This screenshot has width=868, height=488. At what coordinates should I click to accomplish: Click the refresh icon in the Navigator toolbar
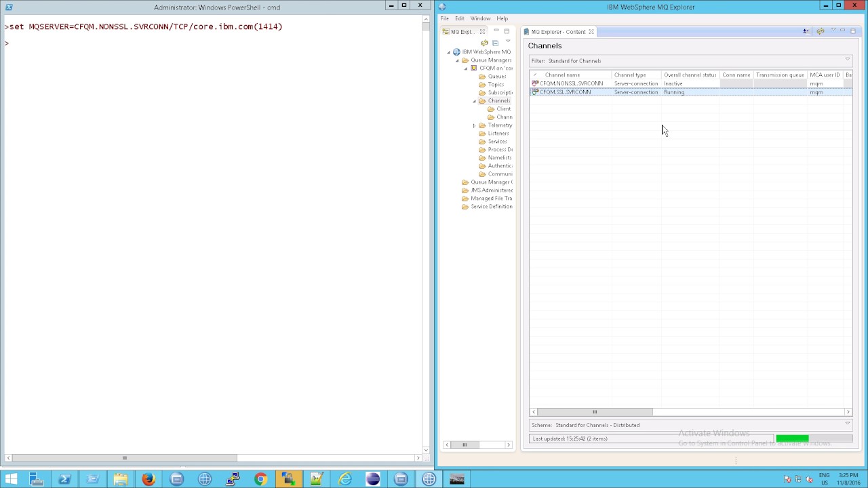coord(484,43)
